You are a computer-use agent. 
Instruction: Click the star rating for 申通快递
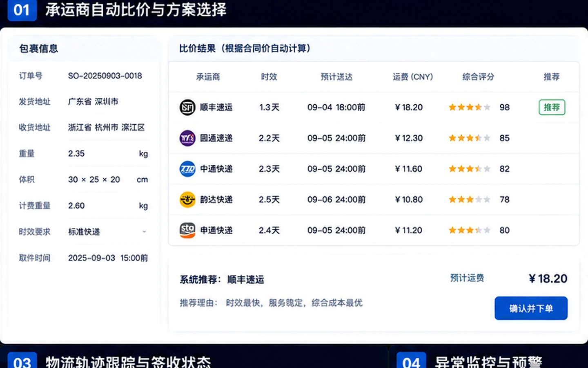pyautogui.click(x=469, y=230)
